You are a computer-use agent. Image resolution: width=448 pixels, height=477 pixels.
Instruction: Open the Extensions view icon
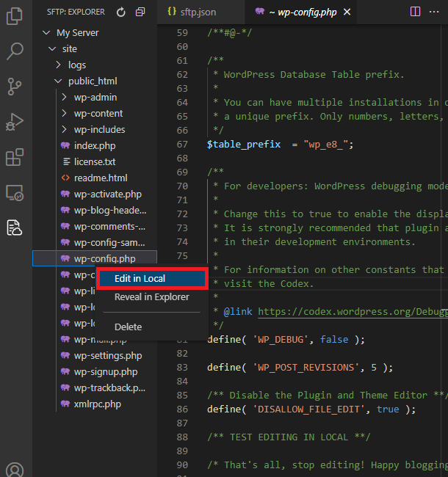14,157
